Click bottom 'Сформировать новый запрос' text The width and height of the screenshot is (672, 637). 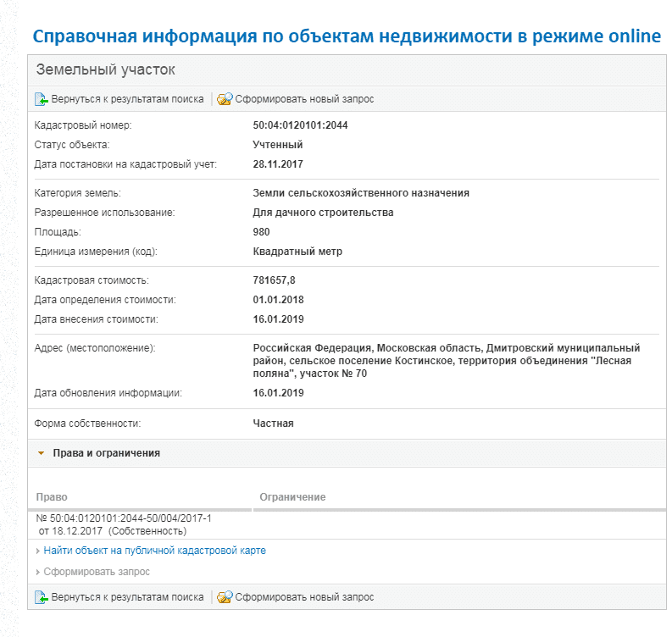(x=304, y=596)
